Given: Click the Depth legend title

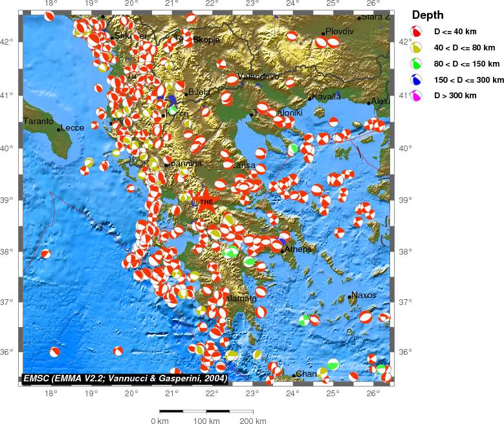Looking at the screenshot, I should pos(428,16).
